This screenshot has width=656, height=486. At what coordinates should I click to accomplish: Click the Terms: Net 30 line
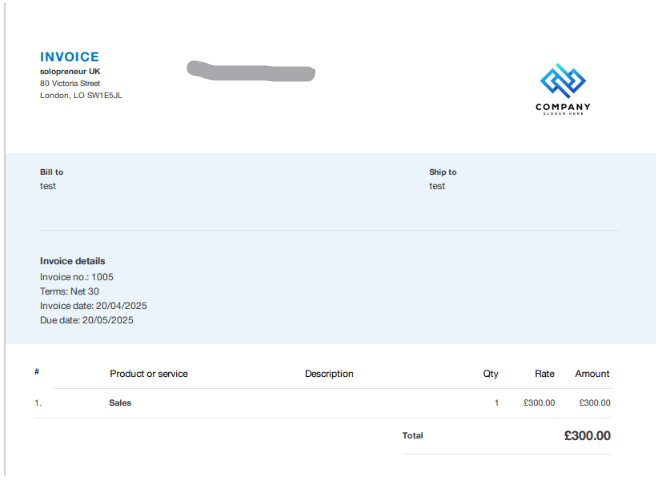point(69,291)
